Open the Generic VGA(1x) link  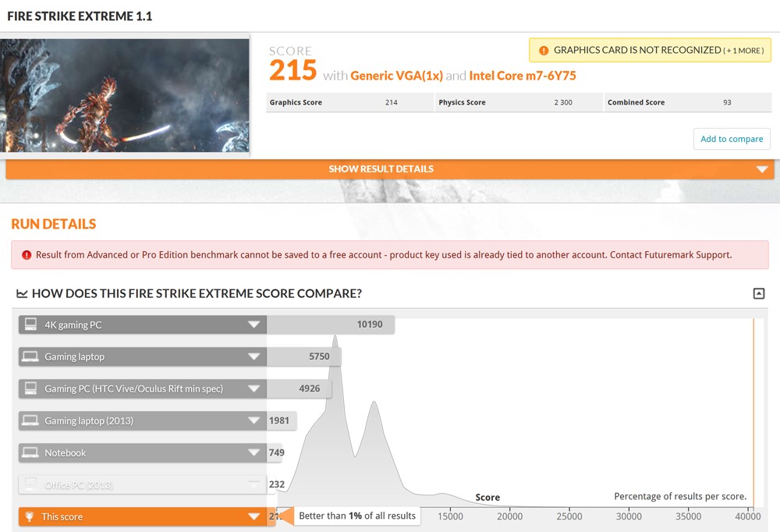coord(396,76)
